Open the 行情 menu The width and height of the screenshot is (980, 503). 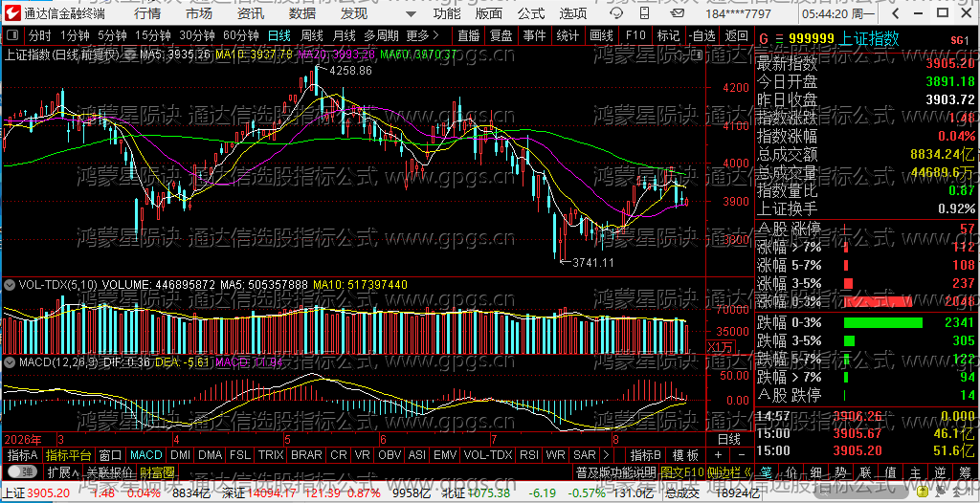[x=146, y=13]
